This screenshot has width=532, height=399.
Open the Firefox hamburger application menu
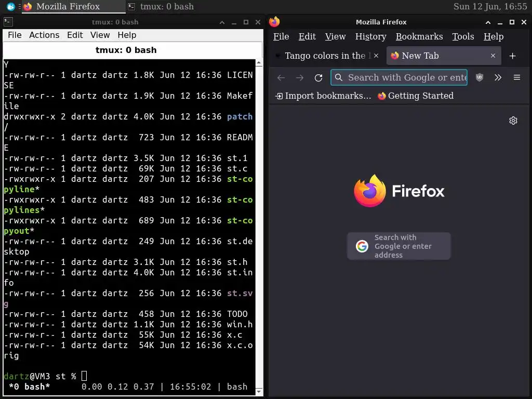(517, 77)
